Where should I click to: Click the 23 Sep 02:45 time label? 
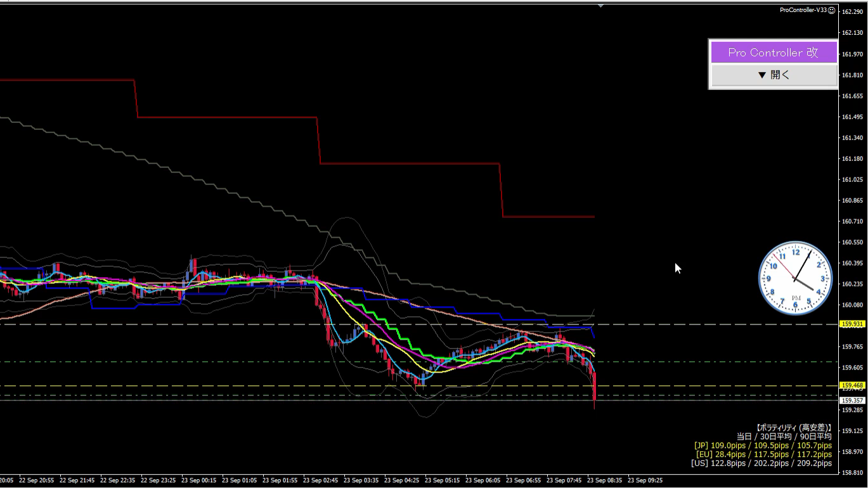click(321, 480)
